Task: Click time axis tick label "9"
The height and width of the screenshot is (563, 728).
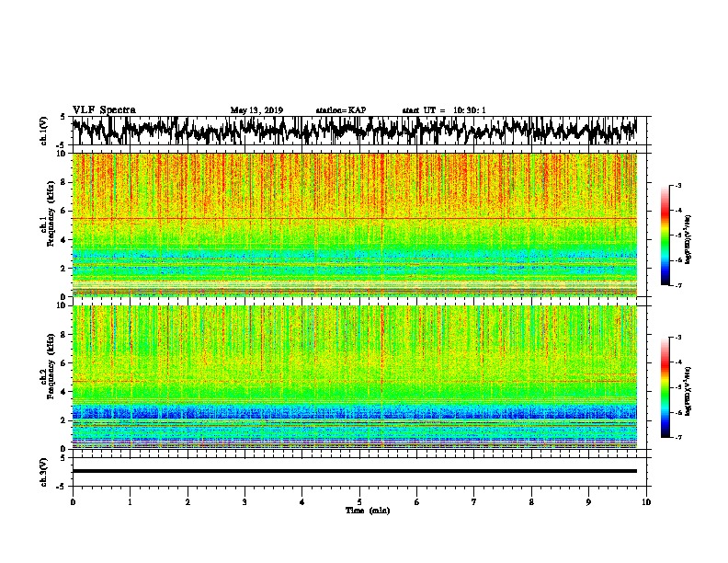Action: (588, 502)
